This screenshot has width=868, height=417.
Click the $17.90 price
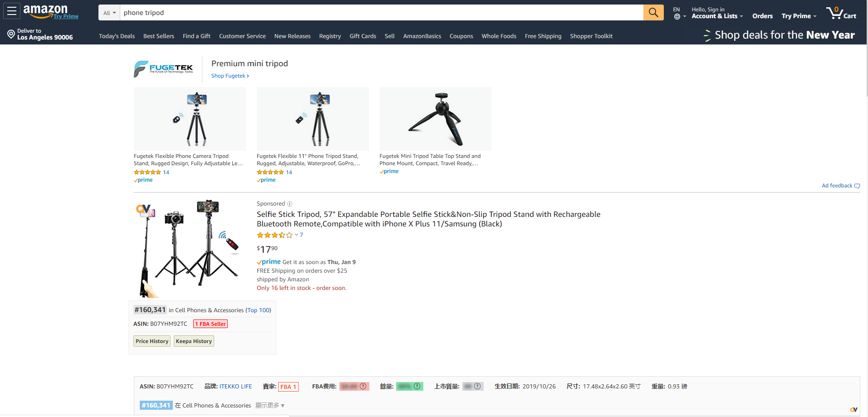pos(267,249)
